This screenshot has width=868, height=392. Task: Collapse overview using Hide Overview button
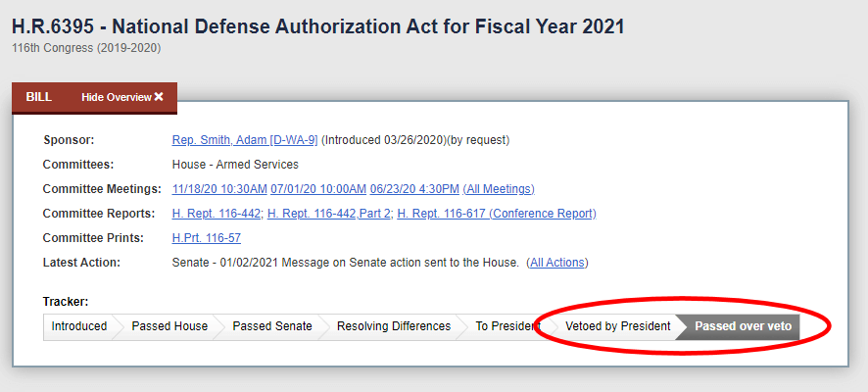116,97
